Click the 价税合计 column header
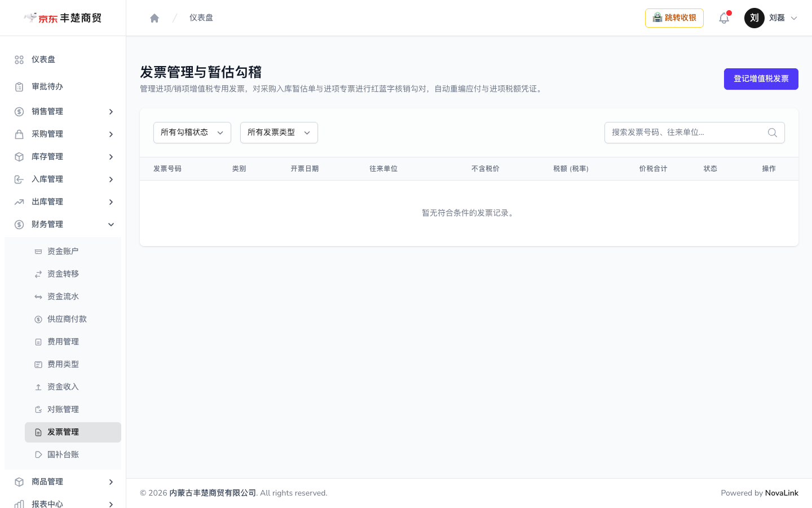This screenshot has height=508, width=812. pyautogui.click(x=653, y=169)
